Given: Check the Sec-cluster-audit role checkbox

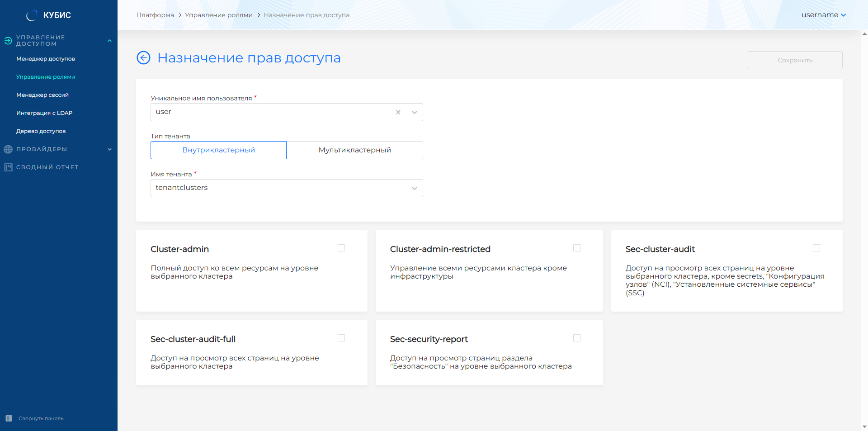Looking at the screenshot, I should 816,248.
